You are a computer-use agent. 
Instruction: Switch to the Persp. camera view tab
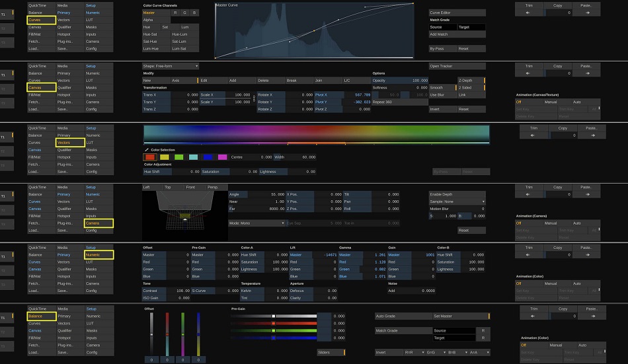(x=216, y=187)
